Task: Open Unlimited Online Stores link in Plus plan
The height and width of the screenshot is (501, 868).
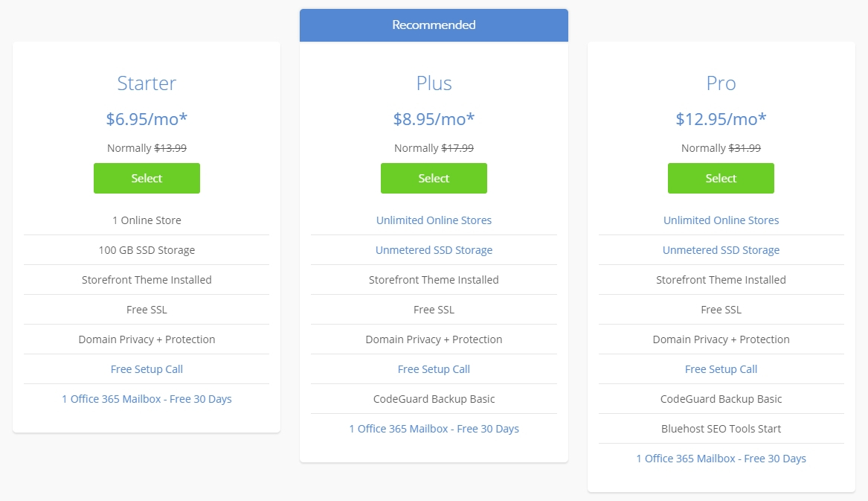Action: coord(434,220)
